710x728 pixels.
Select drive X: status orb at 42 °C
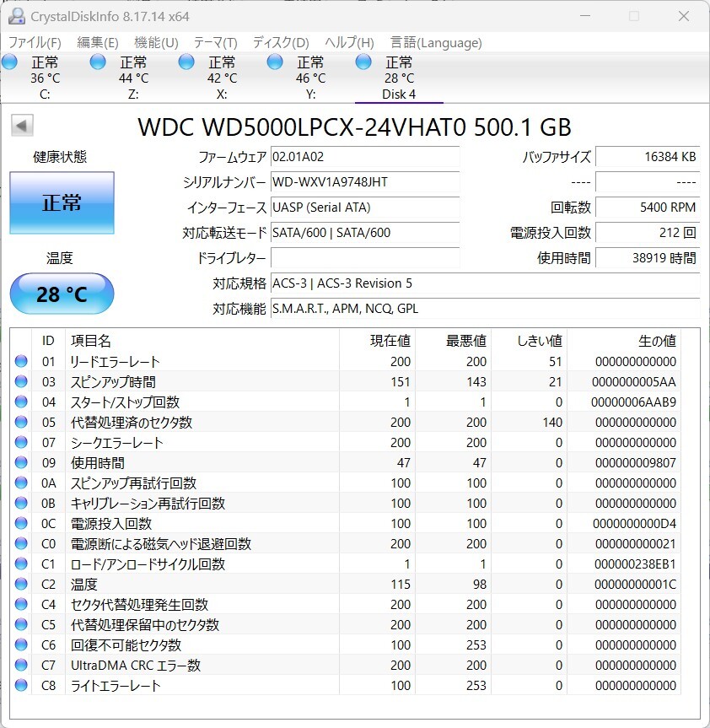[x=186, y=62]
